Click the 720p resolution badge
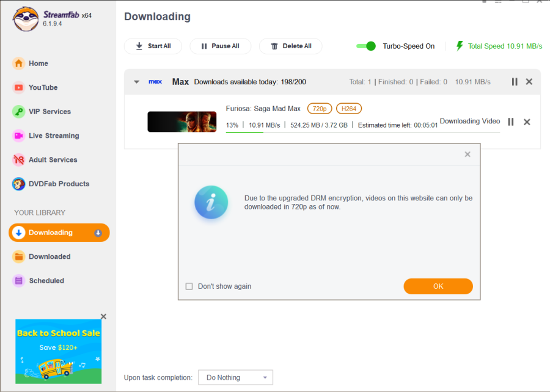 (x=320, y=109)
